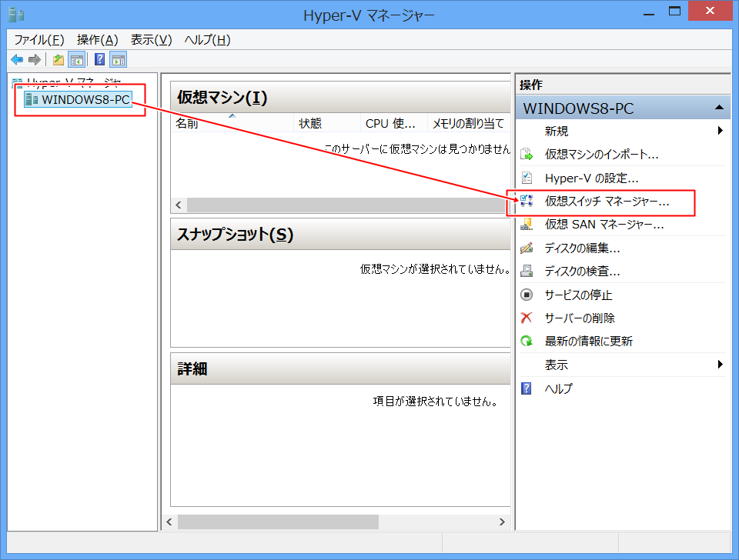
Task: Click the サービスの停止 stop icon
Action: click(x=527, y=295)
